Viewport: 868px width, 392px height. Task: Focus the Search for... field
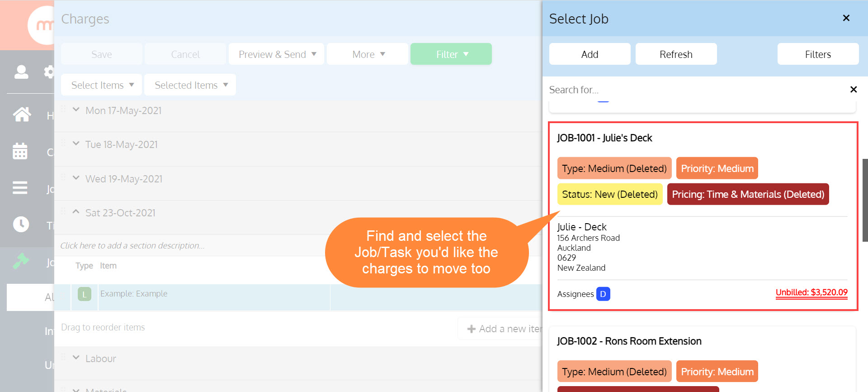tap(696, 90)
